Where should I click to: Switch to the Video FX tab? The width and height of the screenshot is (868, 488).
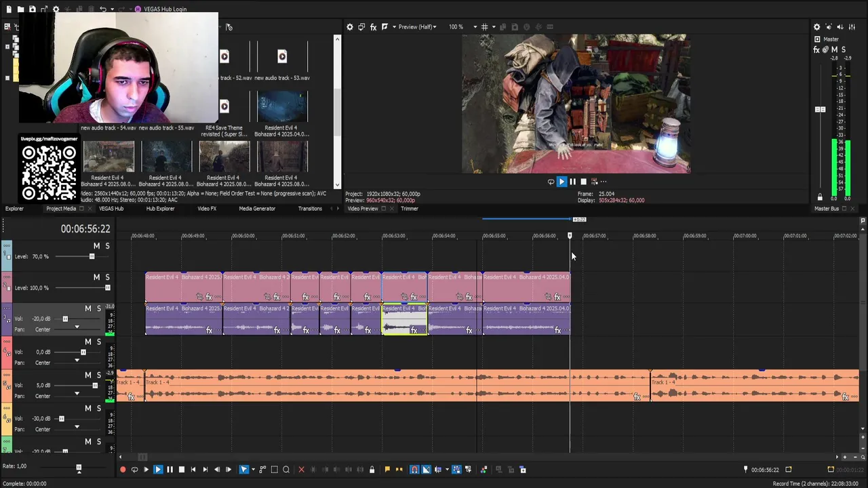207,209
